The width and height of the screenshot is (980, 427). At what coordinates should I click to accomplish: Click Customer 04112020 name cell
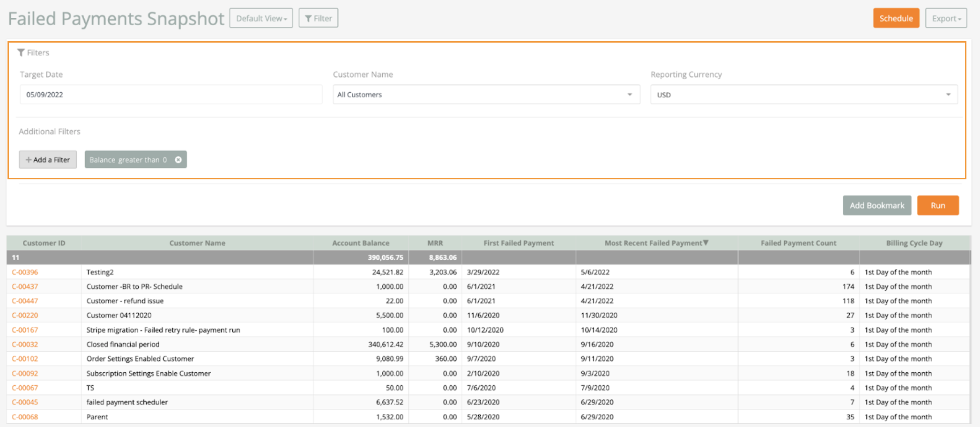197,316
